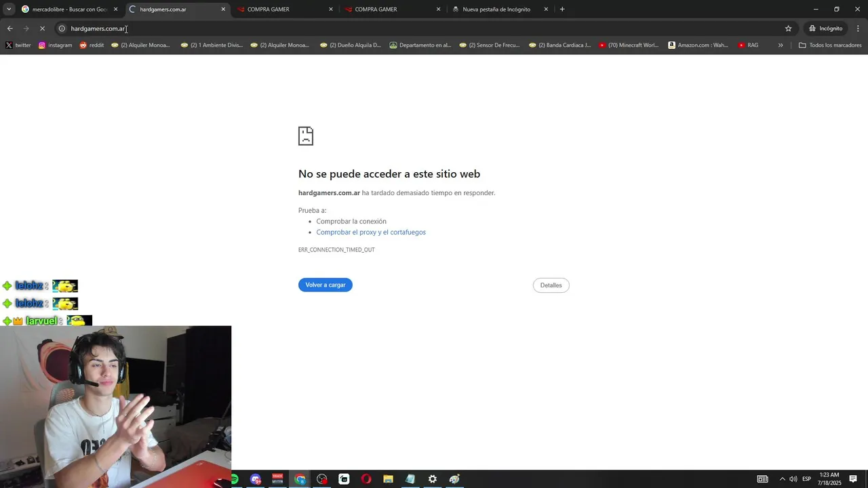Viewport: 868px width, 488px height.
Task: Open the Comprobar el proxy y el cortafuegos link
Action: (371, 232)
